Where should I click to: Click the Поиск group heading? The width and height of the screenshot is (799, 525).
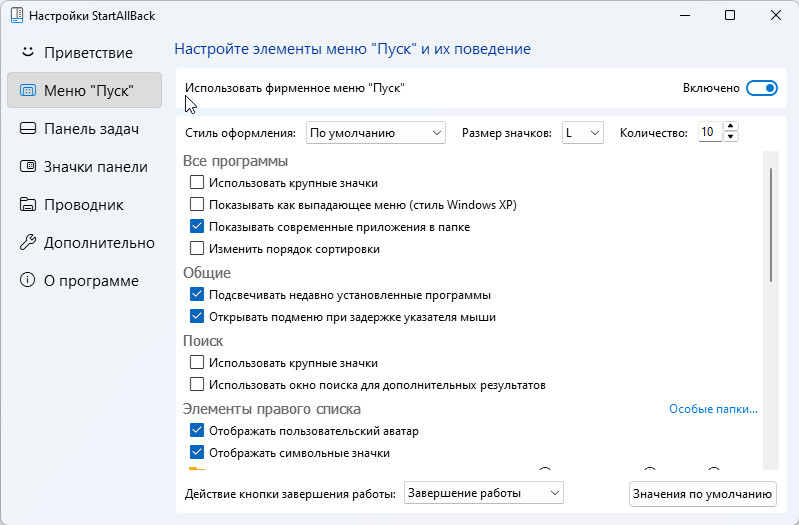(203, 341)
